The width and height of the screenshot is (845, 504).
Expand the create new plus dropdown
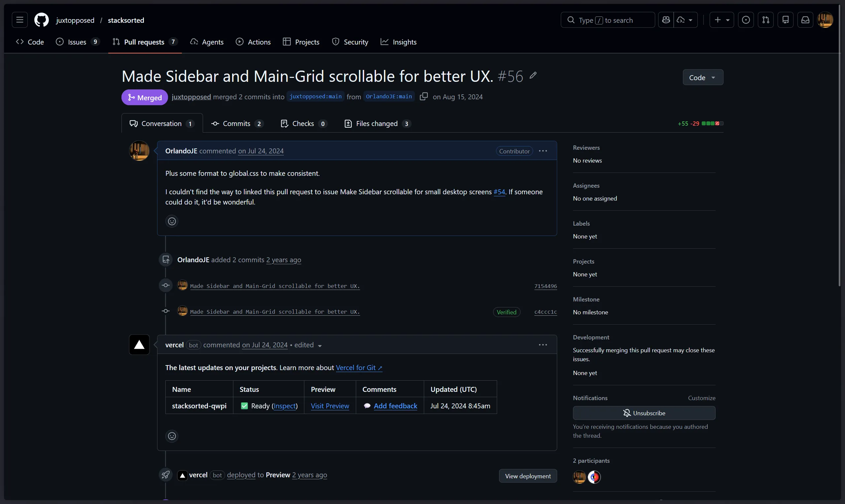tap(722, 20)
